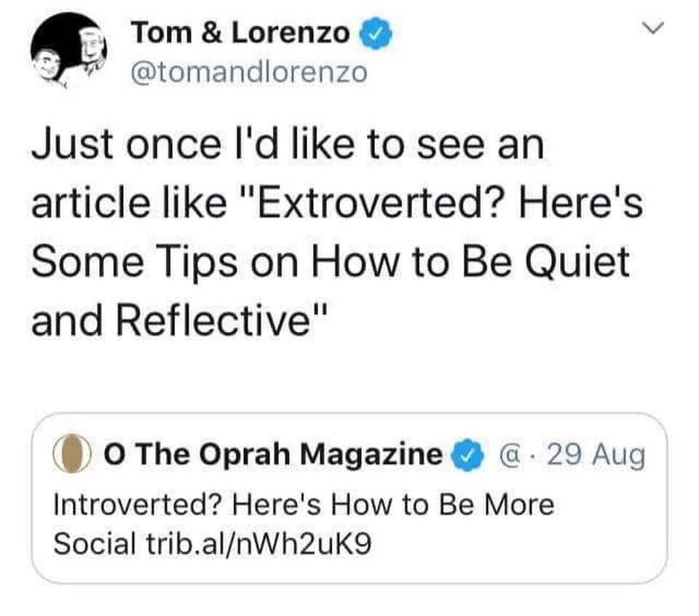Click the Tom & Lorenzo display name
This screenshot has width=699, height=616.
click(240, 33)
